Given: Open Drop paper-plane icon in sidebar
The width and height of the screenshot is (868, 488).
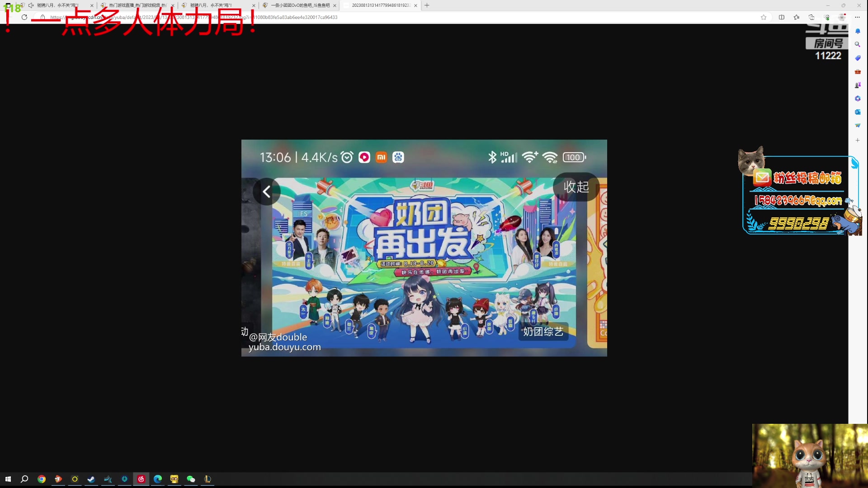Looking at the screenshot, I should (x=858, y=125).
